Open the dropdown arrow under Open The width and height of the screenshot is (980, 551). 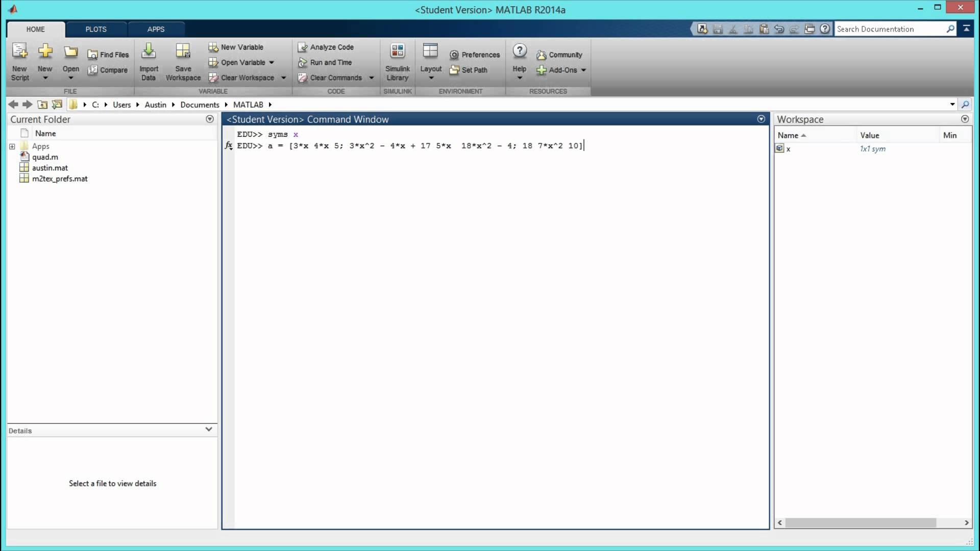click(70, 78)
